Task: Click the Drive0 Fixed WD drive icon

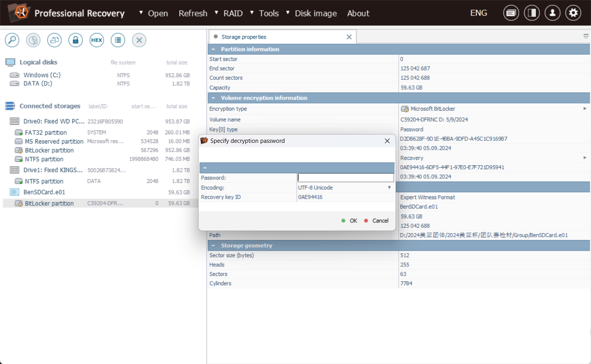Action: 15,121
